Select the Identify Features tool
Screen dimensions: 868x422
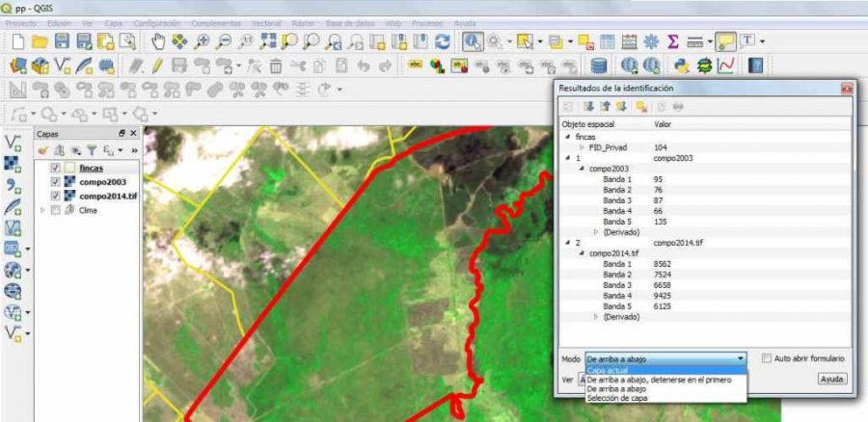click(x=472, y=41)
